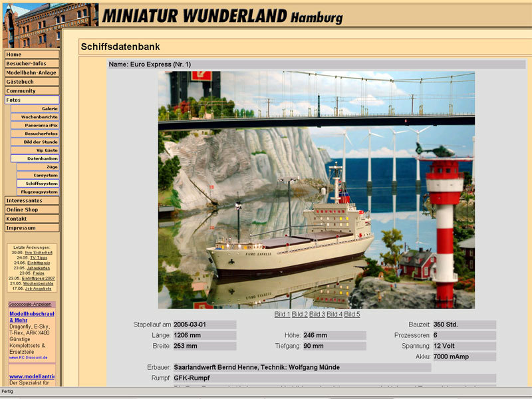Image resolution: width=532 pixels, height=399 pixels.
Task: Show ship photo Bild 5
Action: pos(352,314)
